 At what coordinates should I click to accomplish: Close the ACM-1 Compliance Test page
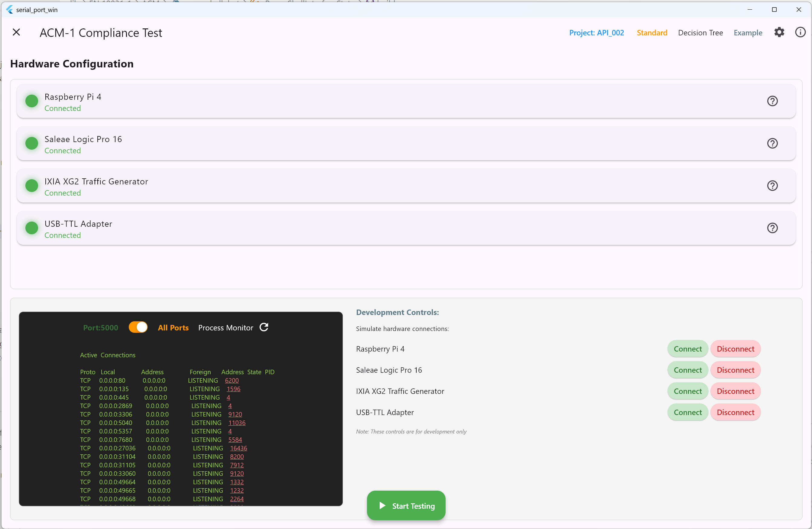pyautogui.click(x=16, y=32)
